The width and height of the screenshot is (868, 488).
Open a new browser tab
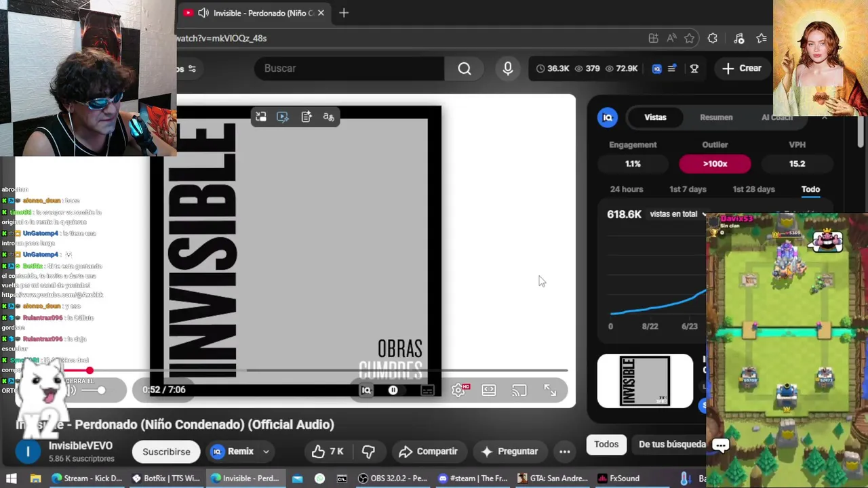click(344, 13)
